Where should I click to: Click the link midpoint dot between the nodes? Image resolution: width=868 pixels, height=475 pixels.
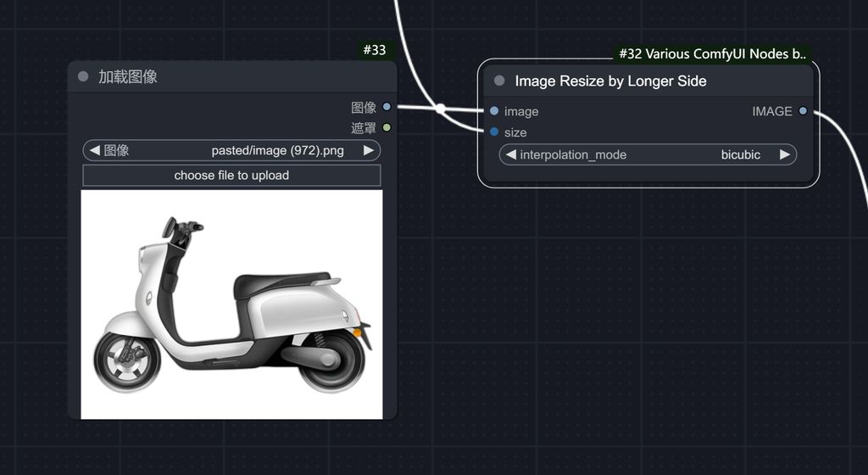(440, 109)
